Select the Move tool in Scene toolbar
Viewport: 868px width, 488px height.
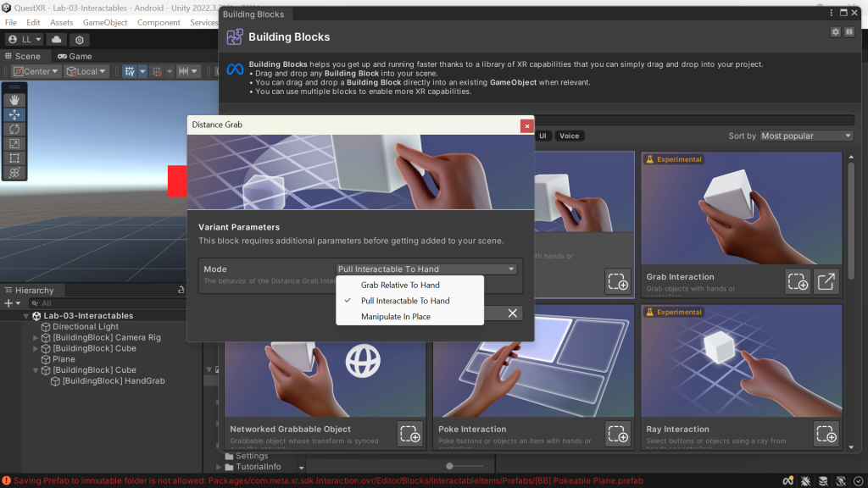pos(14,114)
